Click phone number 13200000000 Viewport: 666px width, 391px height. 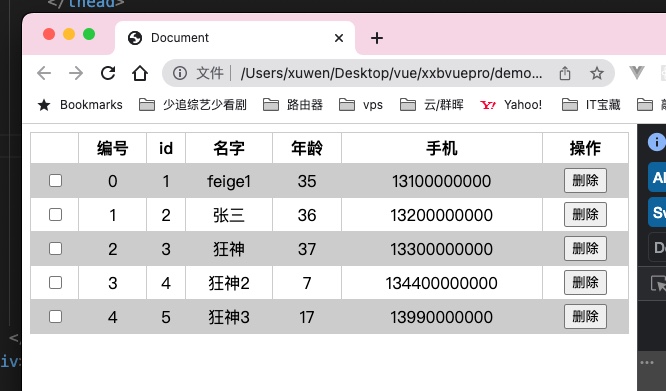point(442,215)
